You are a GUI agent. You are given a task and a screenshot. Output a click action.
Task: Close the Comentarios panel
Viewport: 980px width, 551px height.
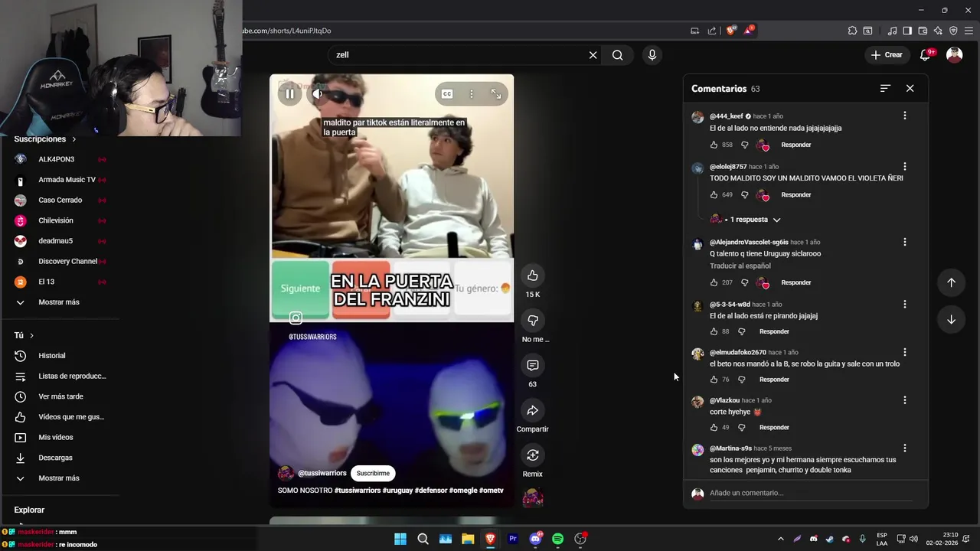pos(910,89)
